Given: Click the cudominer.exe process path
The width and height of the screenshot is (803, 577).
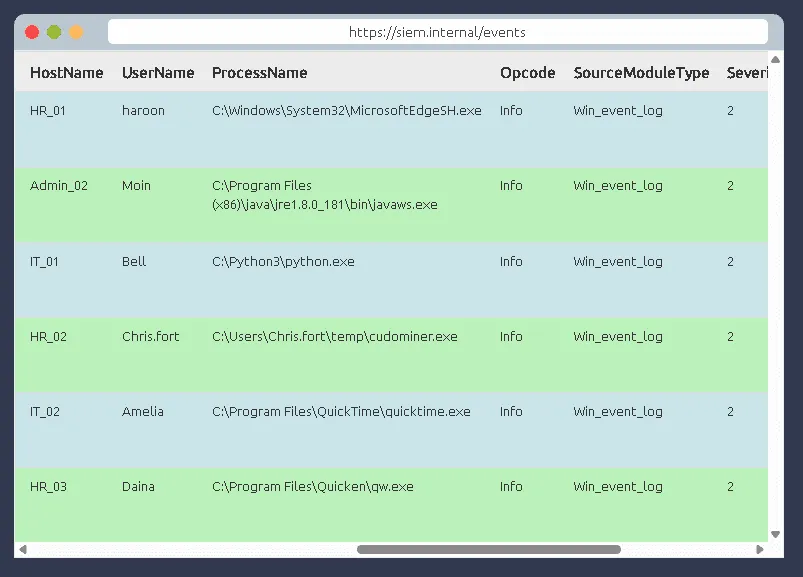Looking at the screenshot, I should pos(334,337).
